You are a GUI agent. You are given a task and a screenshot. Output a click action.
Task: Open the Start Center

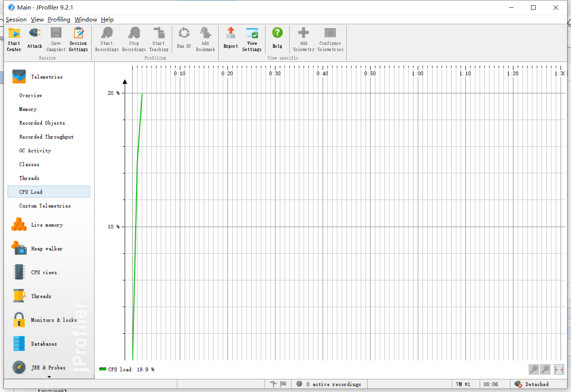coord(14,39)
